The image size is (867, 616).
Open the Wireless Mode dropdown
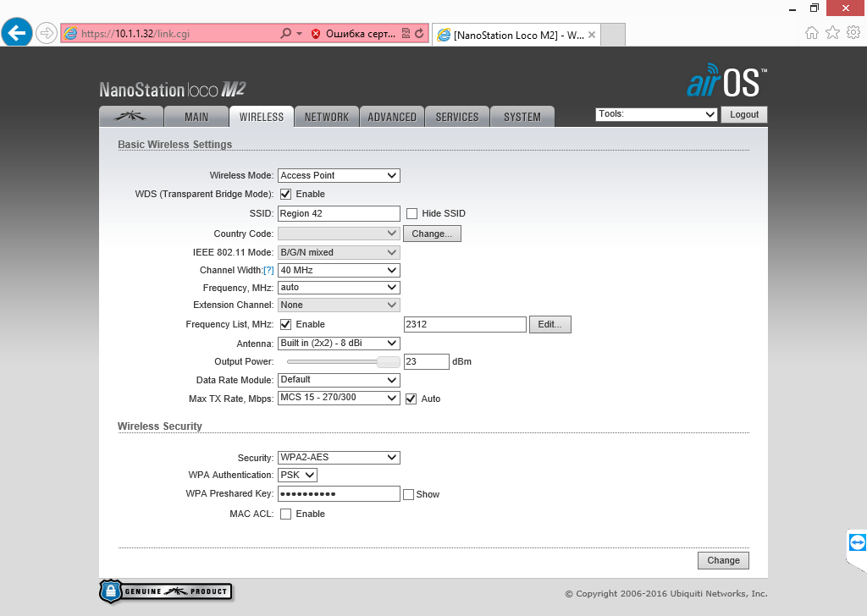pyautogui.click(x=339, y=176)
